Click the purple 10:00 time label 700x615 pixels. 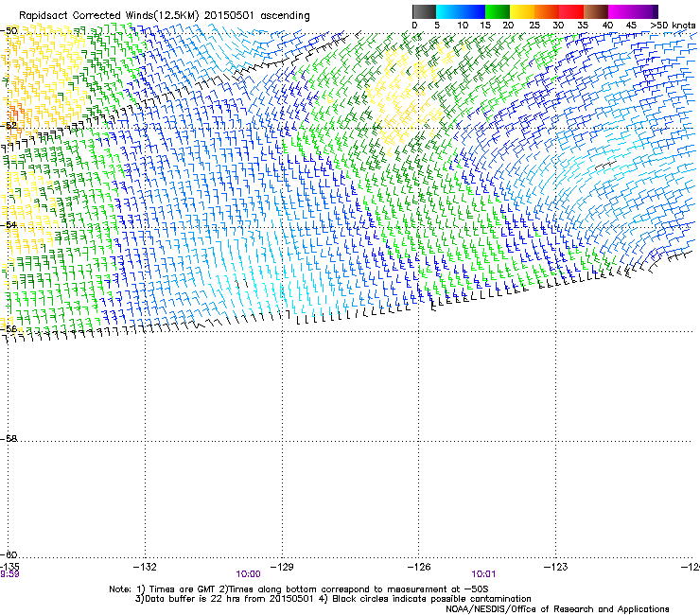pyautogui.click(x=248, y=574)
